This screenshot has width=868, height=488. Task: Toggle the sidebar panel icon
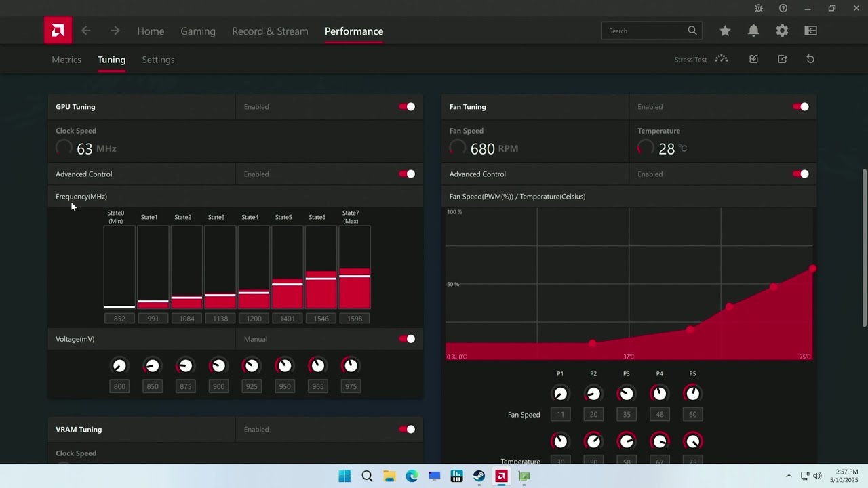click(810, 30)
